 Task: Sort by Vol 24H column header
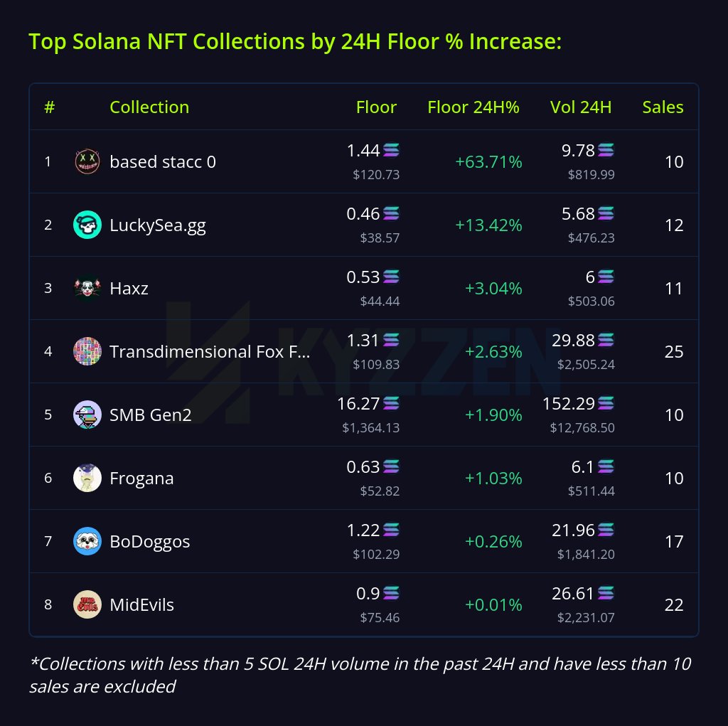tap(581, 107)
